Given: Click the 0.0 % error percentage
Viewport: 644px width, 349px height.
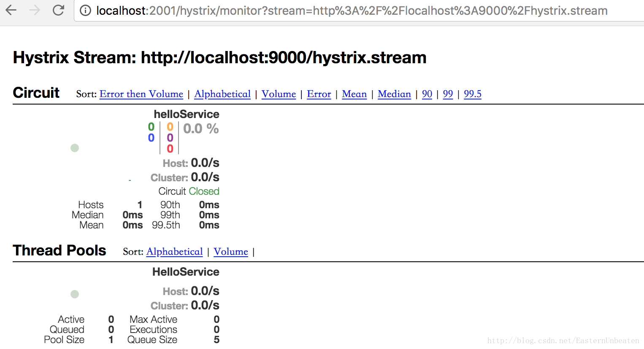Looking at the screenshot, I should 201,129.
